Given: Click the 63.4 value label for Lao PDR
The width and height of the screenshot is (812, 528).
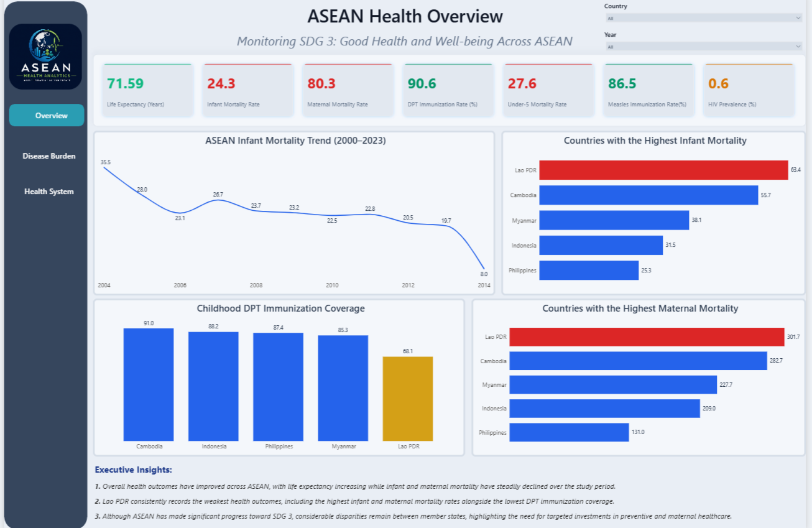Looking at the screenshot, I should pos(796,170).
